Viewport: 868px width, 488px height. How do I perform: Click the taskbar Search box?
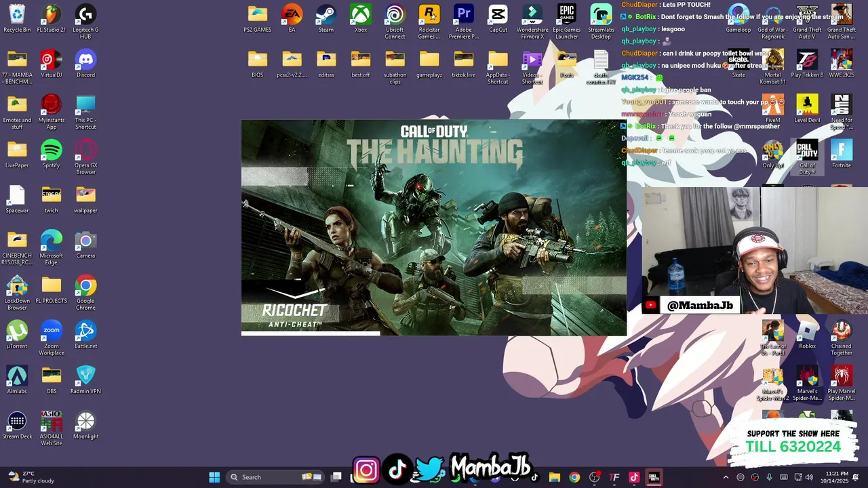[275, 477]
